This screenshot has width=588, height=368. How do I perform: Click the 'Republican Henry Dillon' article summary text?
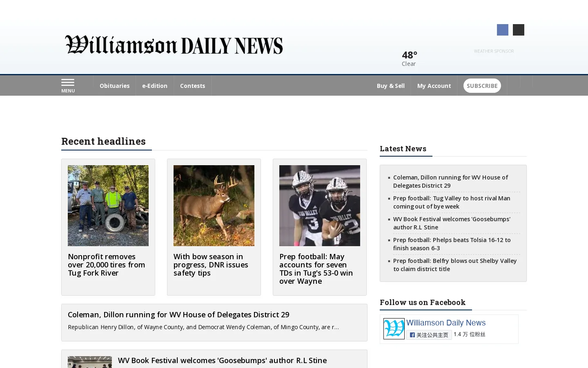click(x=203, y=327)
